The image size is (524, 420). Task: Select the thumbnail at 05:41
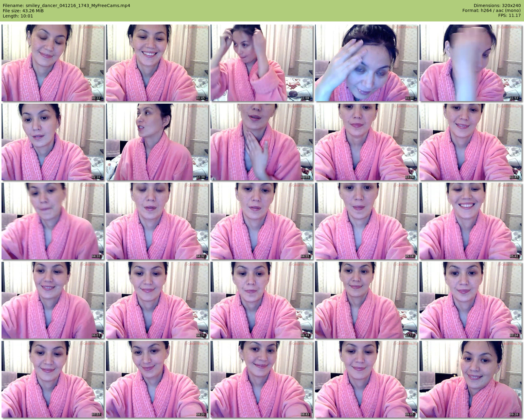pyautogui.click(x=471, y=221)
